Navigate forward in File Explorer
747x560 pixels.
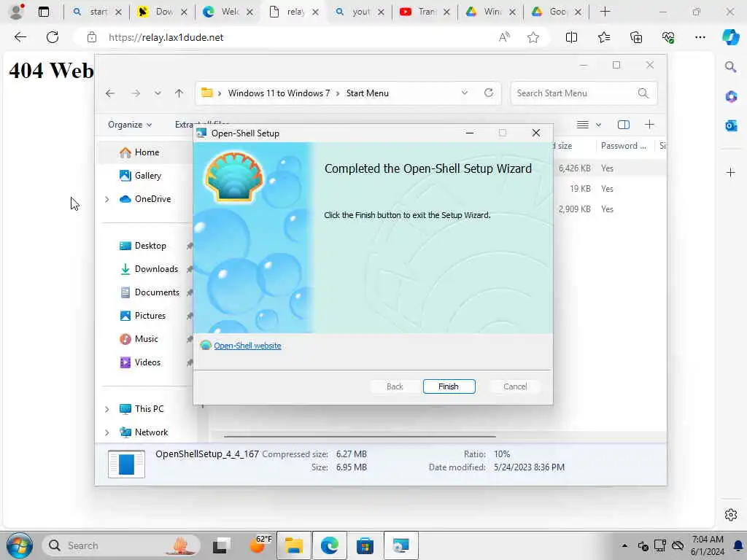coord(136,93)
